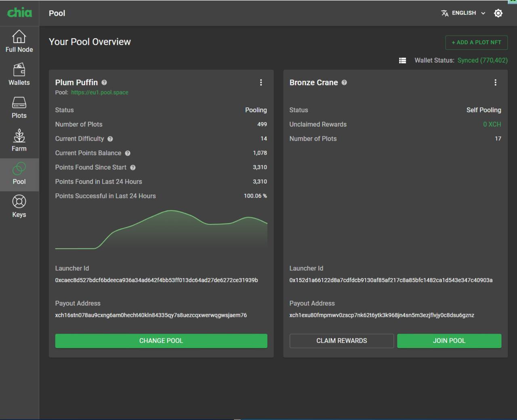Click the Bronze Crane launcher ID value

tap(391, 280)
